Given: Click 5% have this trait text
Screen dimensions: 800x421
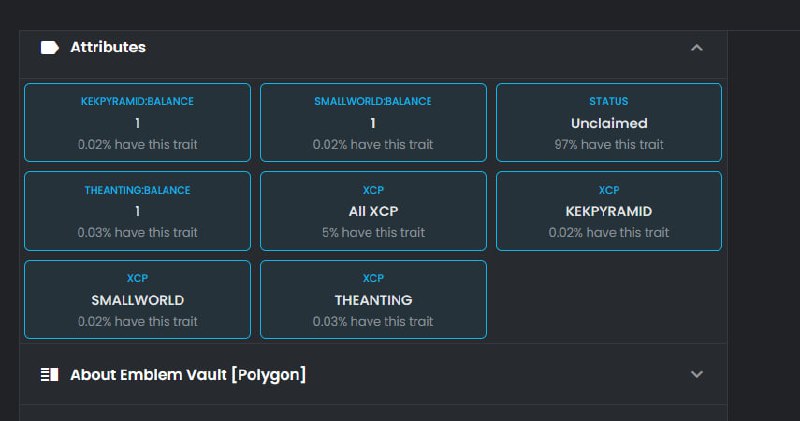Looking at the screenshot, I should [373, 233].
